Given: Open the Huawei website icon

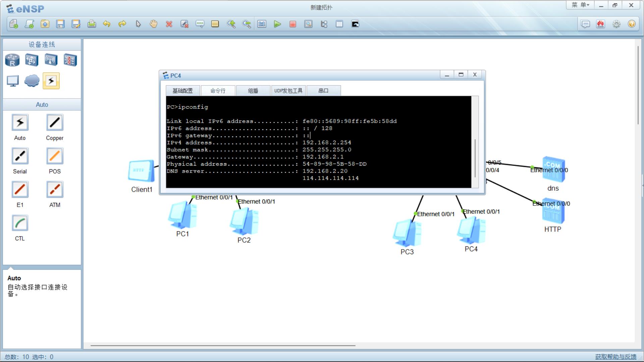Looking at the screenshot, I should [601, 24].
